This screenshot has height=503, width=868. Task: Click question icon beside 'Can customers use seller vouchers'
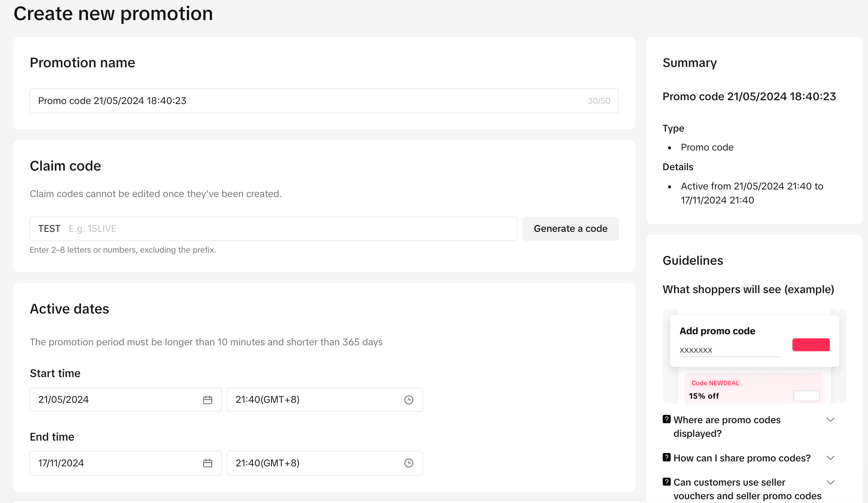(666, 482)
